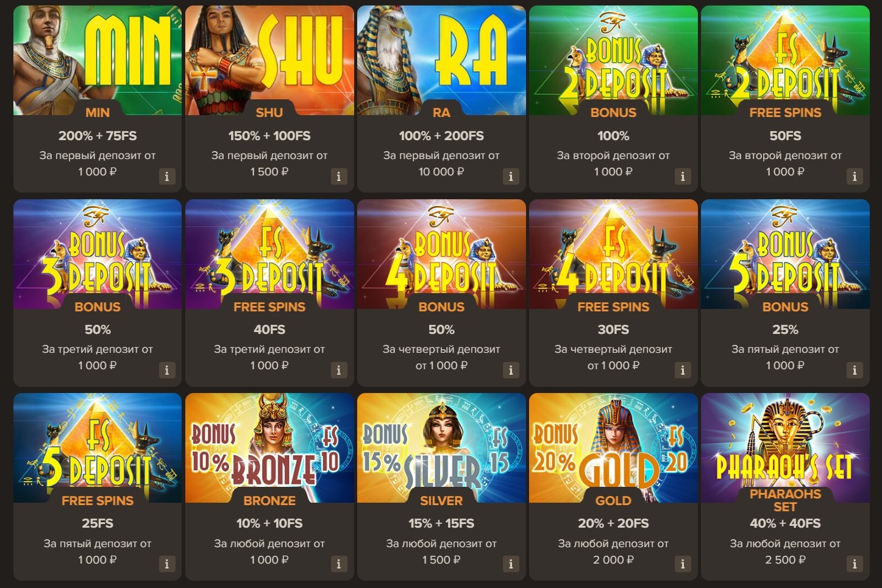882x588 pixels.
Task: View info icon for 50FS second deposit
Action: coord(855,177)
